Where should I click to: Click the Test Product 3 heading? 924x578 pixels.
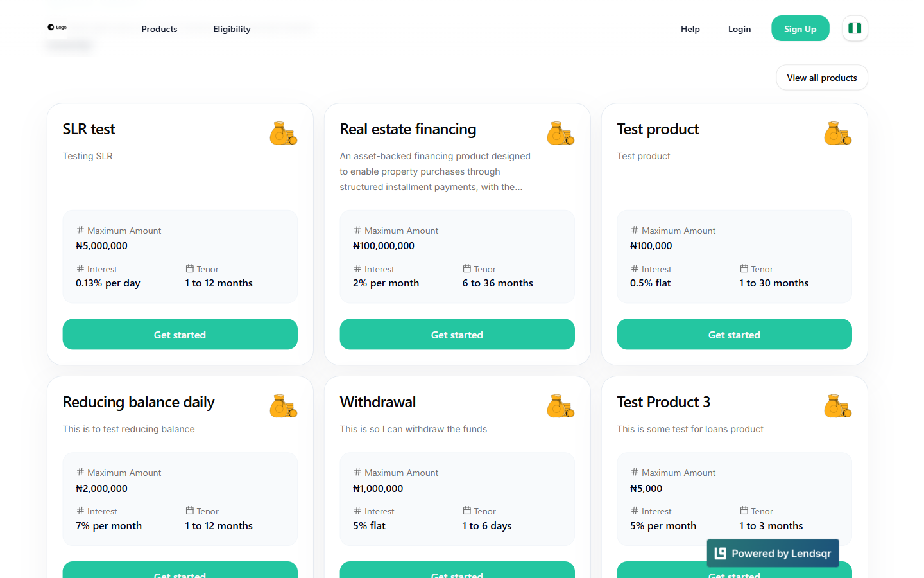pos(663,402)
